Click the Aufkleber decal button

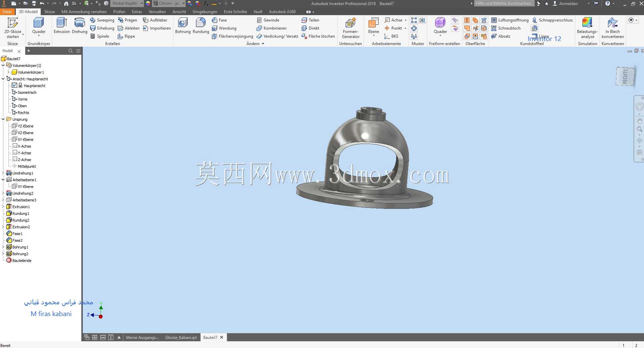(155, 20)
